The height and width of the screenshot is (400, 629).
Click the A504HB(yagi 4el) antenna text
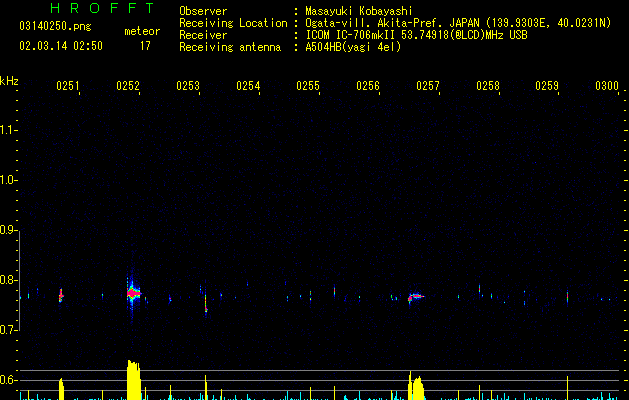pos(353,47)
